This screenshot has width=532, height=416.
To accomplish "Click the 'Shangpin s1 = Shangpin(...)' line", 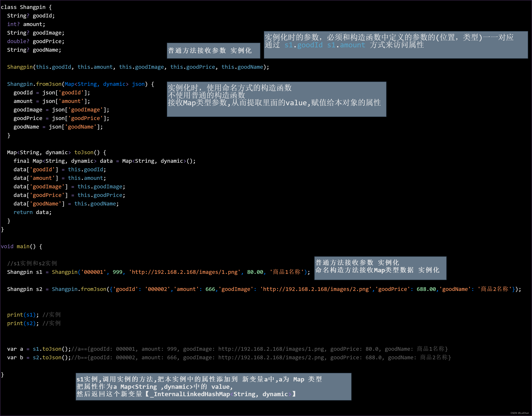I will tap(159, 272).
